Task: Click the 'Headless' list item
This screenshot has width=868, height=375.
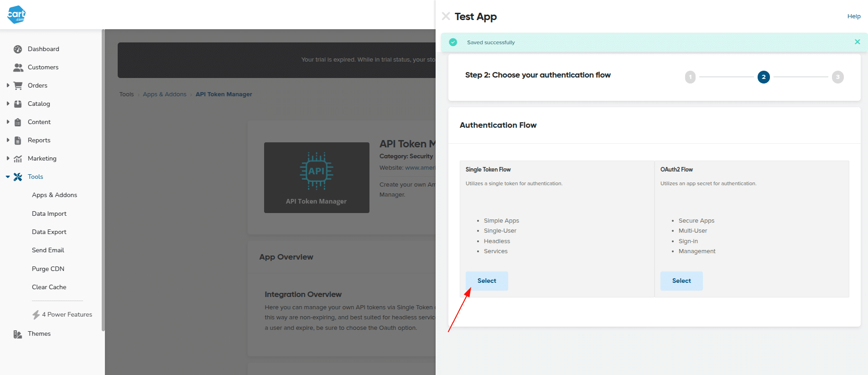Action: (x=497, y=241)
